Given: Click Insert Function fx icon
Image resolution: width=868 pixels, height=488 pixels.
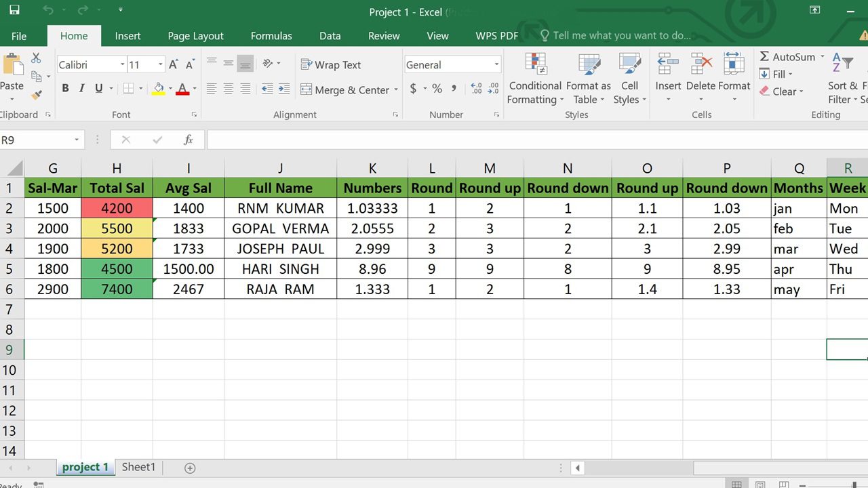Looking at the screenshot, I should (x=189, y=140).
